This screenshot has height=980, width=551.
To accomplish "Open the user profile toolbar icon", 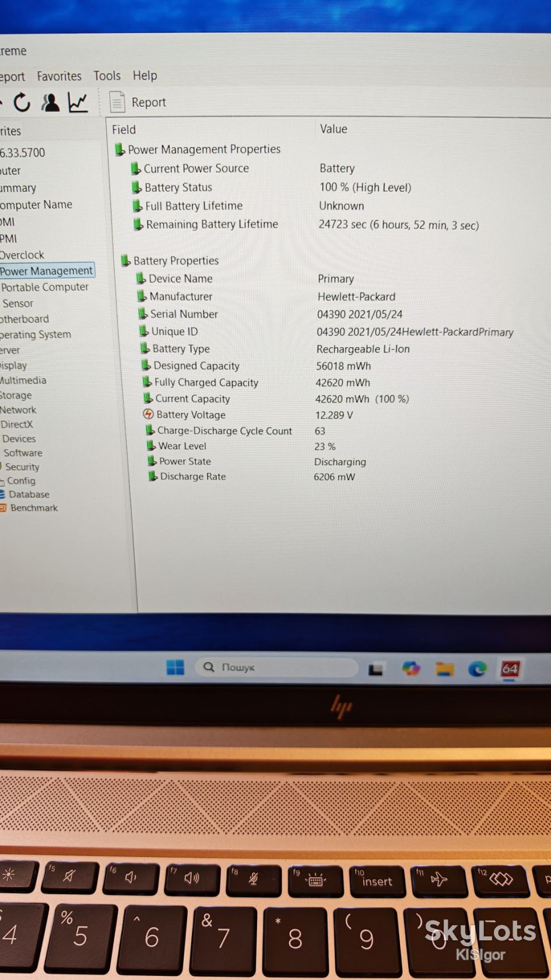I will coord(50,103).
